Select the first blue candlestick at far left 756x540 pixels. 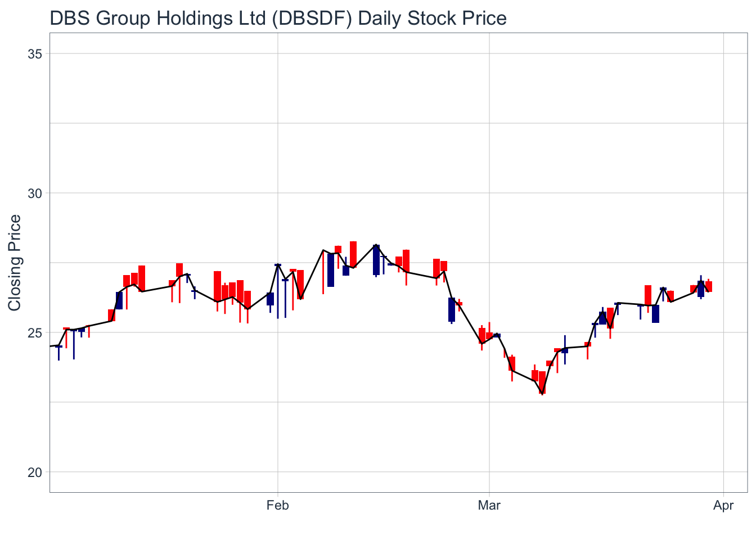point(58,347)
